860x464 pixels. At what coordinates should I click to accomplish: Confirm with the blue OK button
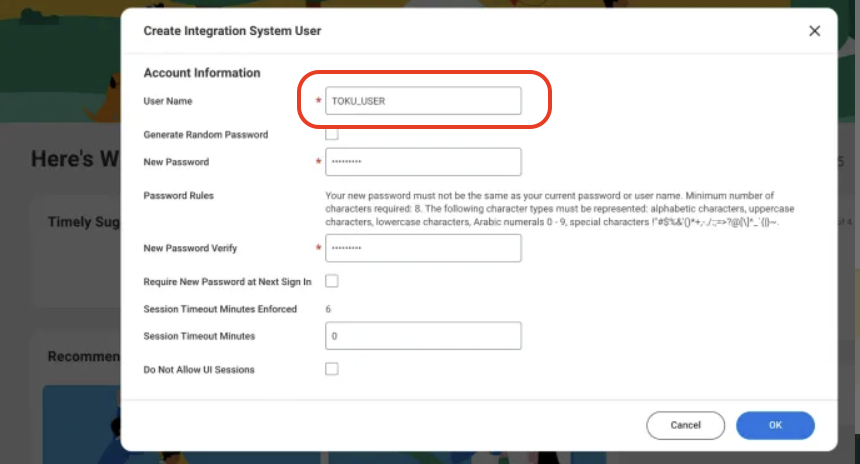pos(775,425)
